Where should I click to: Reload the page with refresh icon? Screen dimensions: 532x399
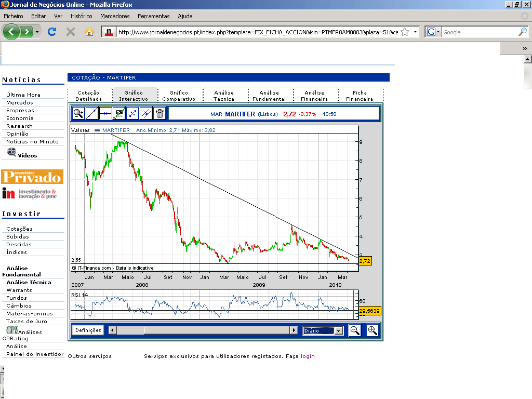pyautogui.click(x=52, y=32)
